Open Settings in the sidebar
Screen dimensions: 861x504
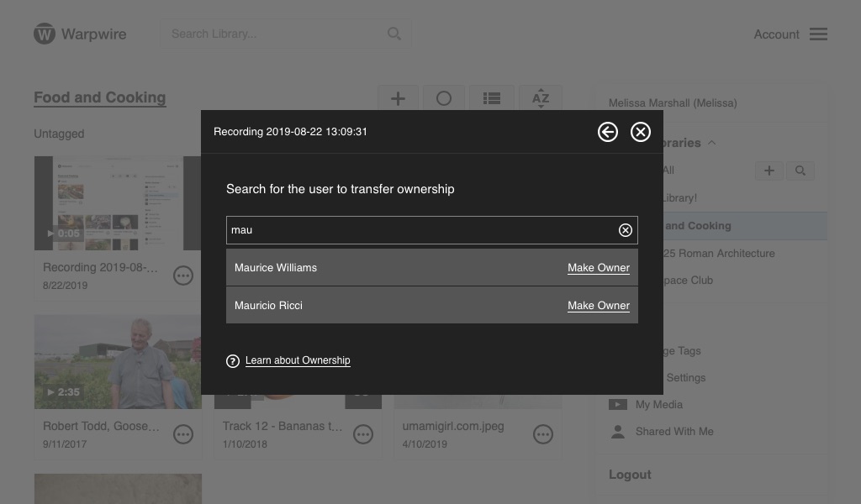686,378
